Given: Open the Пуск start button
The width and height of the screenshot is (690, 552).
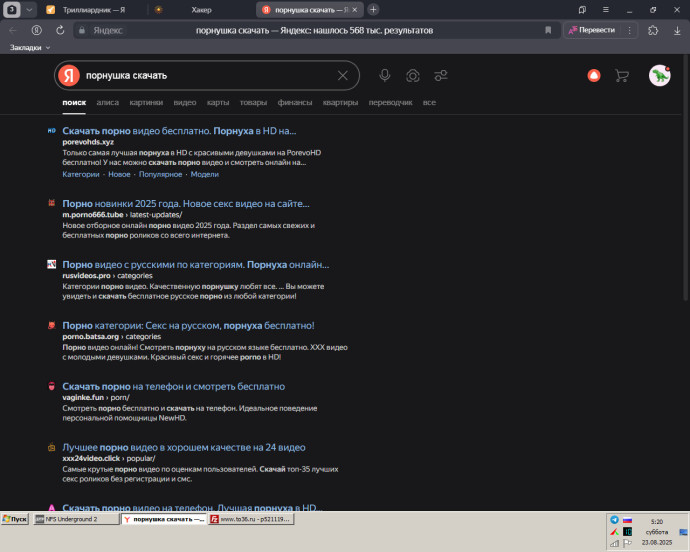Looking at the screenshot, I should 15,519.
